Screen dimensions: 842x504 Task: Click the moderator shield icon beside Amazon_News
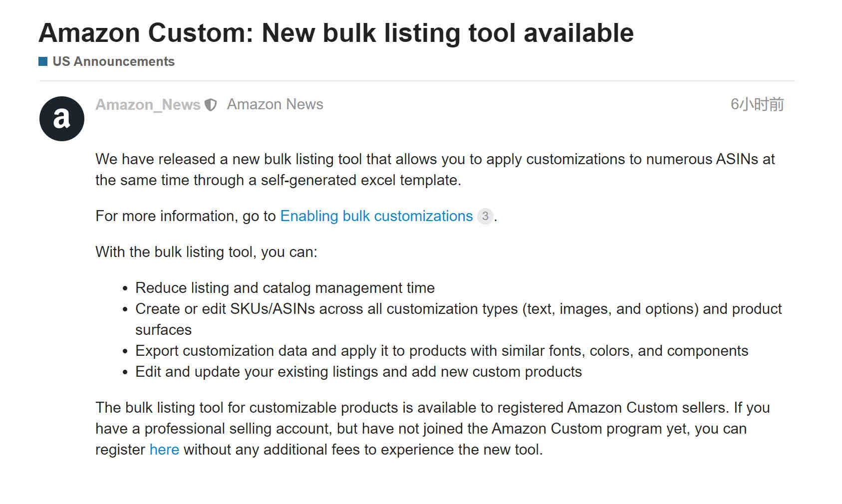tap(211, 105)
